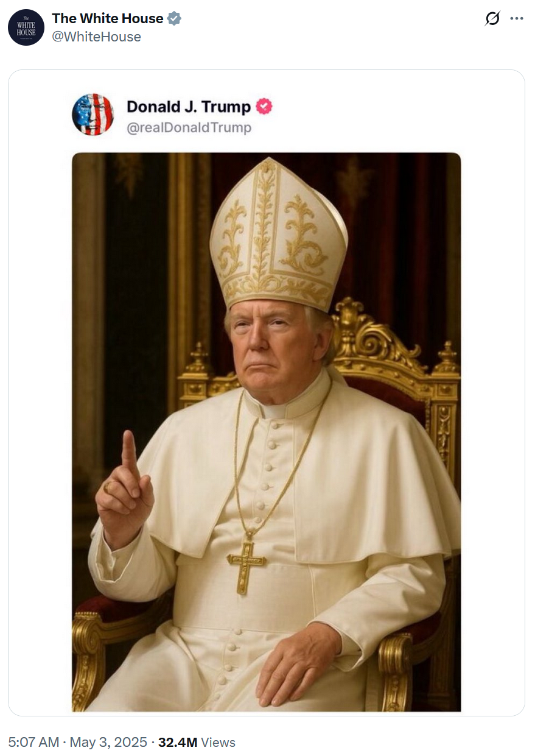Click the @realDonaldTrump handle text
Image resolution: width=535 pixels, height=756 pixels.
[x=189, y=128]
